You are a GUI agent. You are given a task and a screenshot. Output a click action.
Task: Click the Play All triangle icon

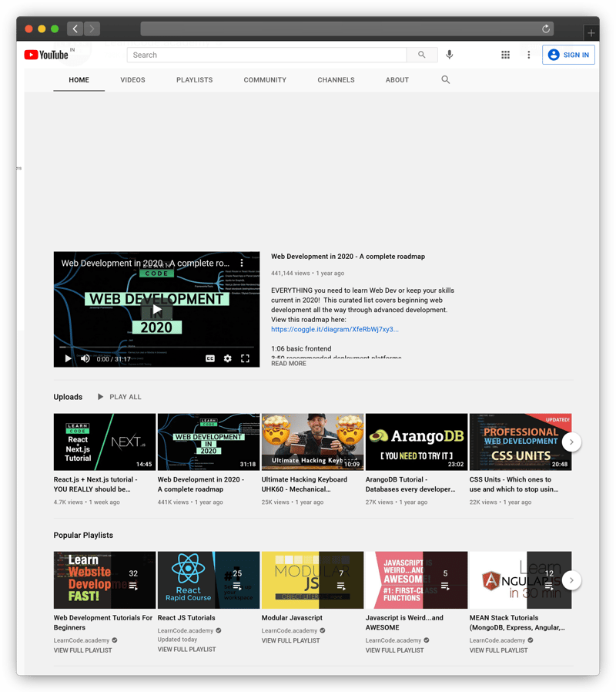click(101, 397)
